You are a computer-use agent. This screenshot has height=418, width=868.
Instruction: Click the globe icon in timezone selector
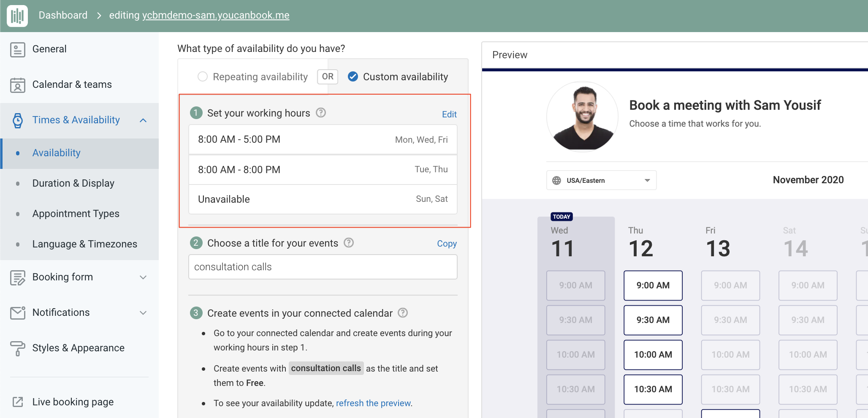(x=557, y=181)
